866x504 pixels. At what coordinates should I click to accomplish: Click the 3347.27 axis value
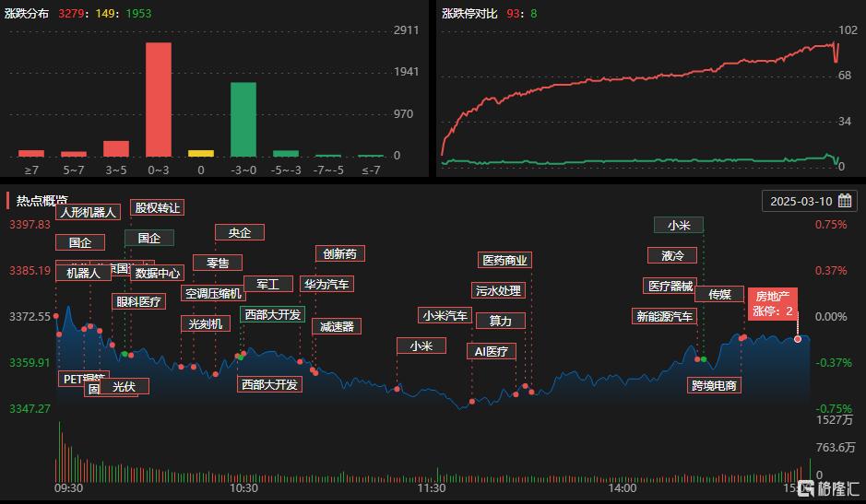click(30, 408)
